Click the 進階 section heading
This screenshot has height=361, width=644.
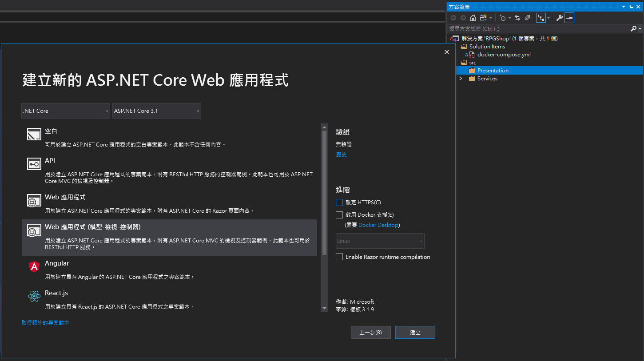tap(343, 190)
